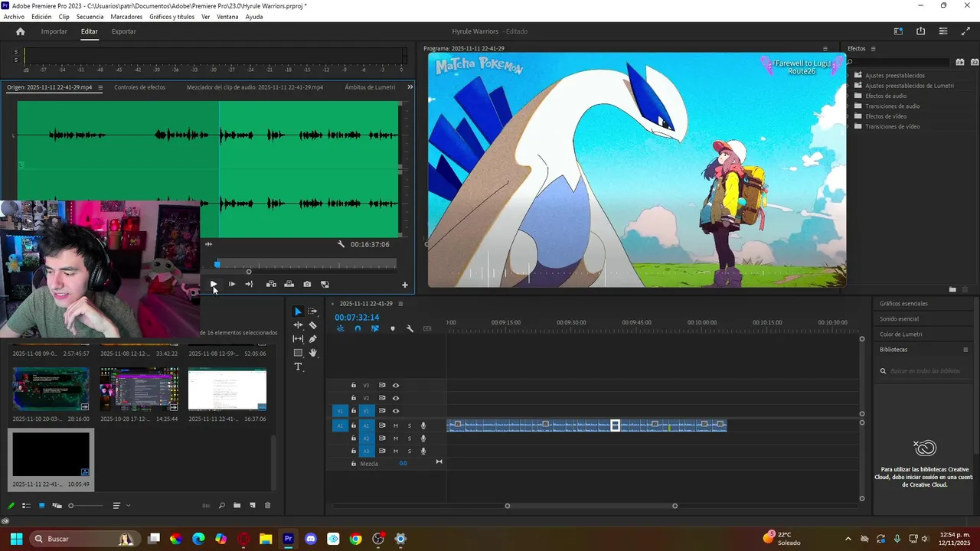Expand Ajustes preestablecidos folder

click(x=848, y=76)
